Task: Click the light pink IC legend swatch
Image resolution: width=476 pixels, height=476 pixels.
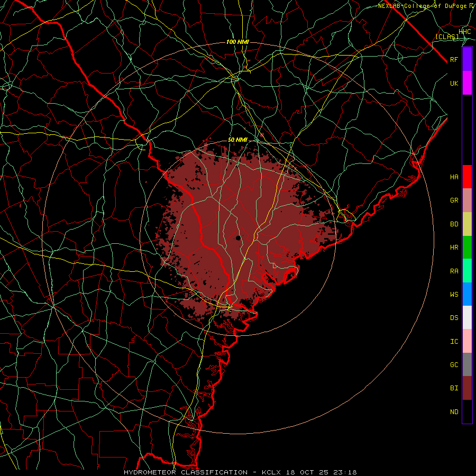Action: (x=467, y=341)
